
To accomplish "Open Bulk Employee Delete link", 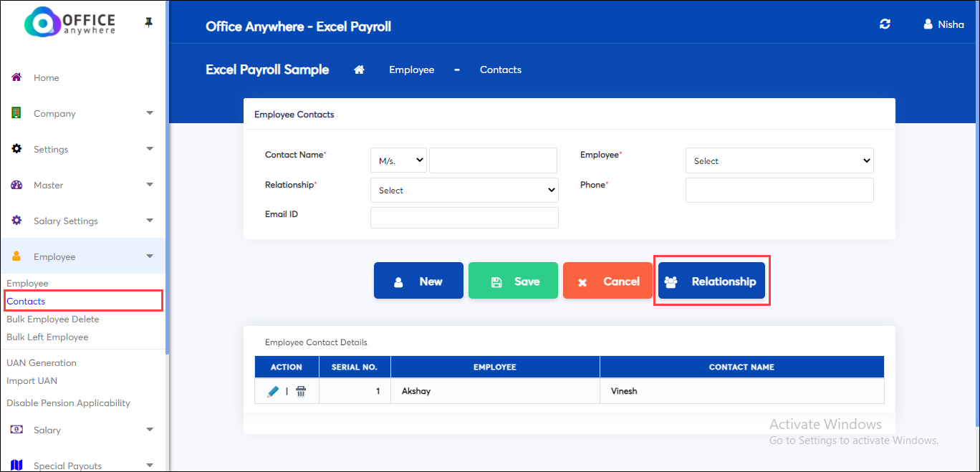I will coord(53,319).
